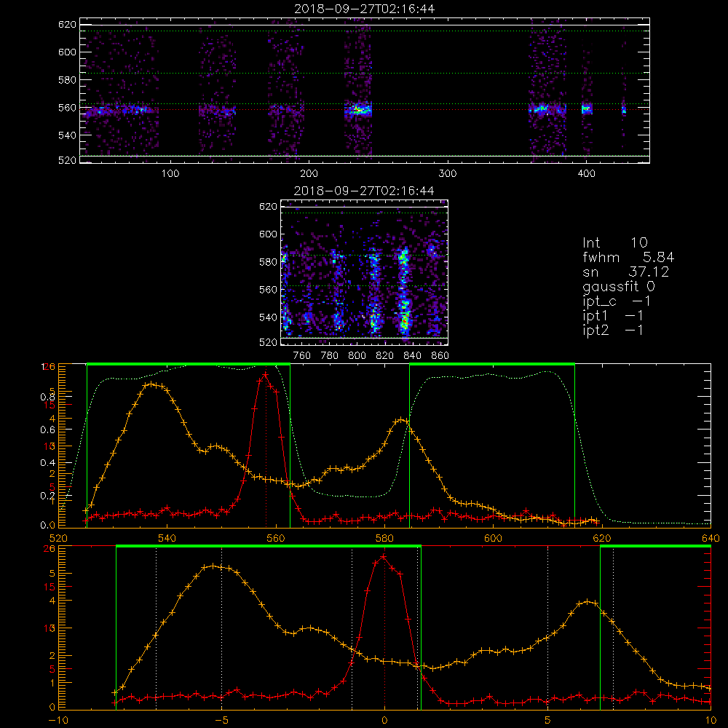The image size is (728, 728).
Task: Click x-axis label 600 in profile plot
Action: coord(493,539)
